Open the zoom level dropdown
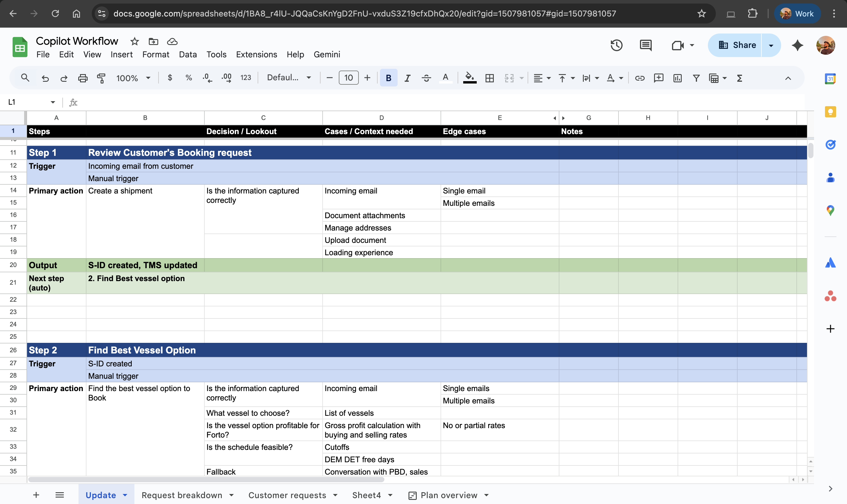Viewport: 847px width, 504px height. click(134, 78)
